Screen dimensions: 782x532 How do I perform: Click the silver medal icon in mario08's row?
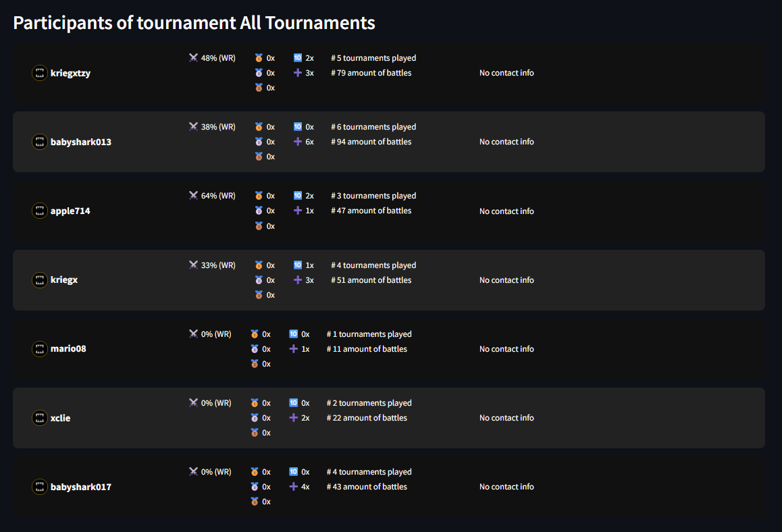pyautogui.click(x=255, y=348)
